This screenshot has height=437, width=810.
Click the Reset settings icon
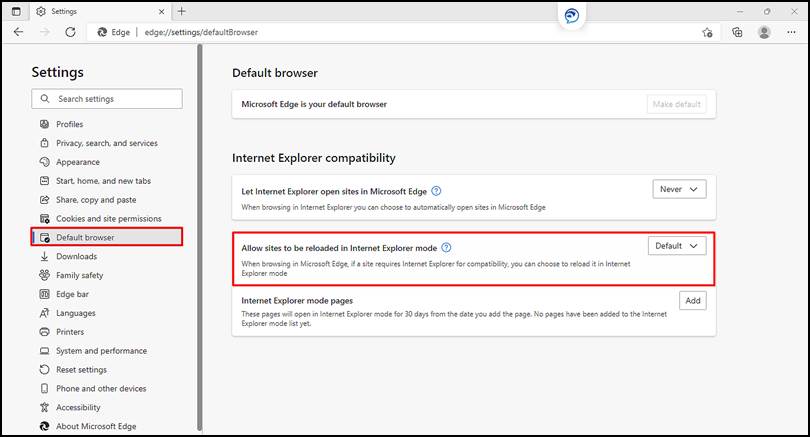pyautogui.click(x=44, y=369)
